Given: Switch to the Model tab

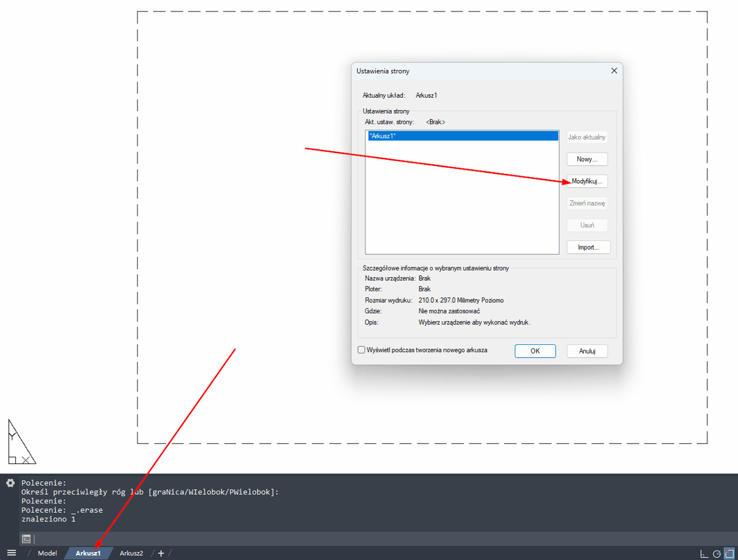Looking at the screenshot, I should click(x=47, y=553).
